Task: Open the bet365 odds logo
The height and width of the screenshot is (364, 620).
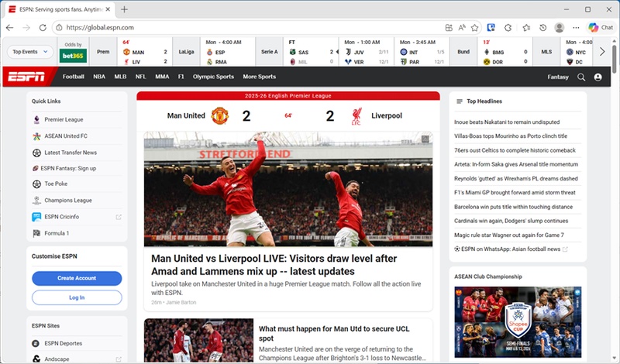Action: click(x=73, y=56)
